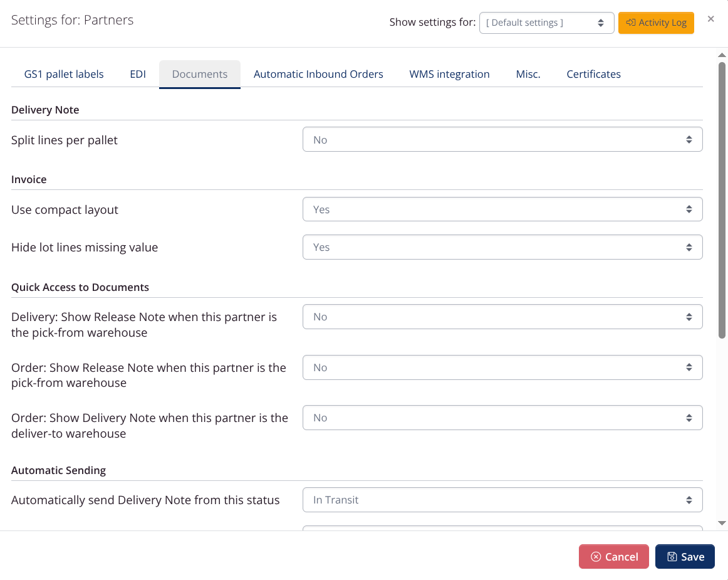Open the Delivery: Show Release Note dropdown
The height and width of the screenshot is (580, 728).
pyautogui.click(x=501, y=317)
